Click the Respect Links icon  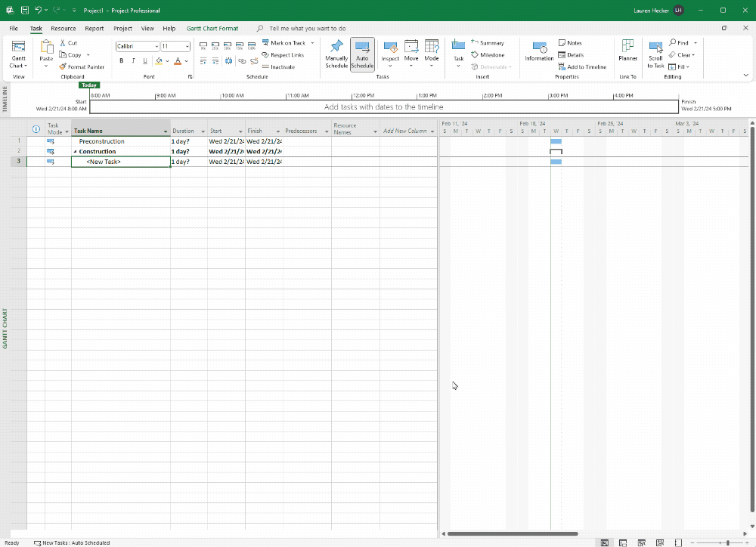pyautogui.click(x=265, y=54)
